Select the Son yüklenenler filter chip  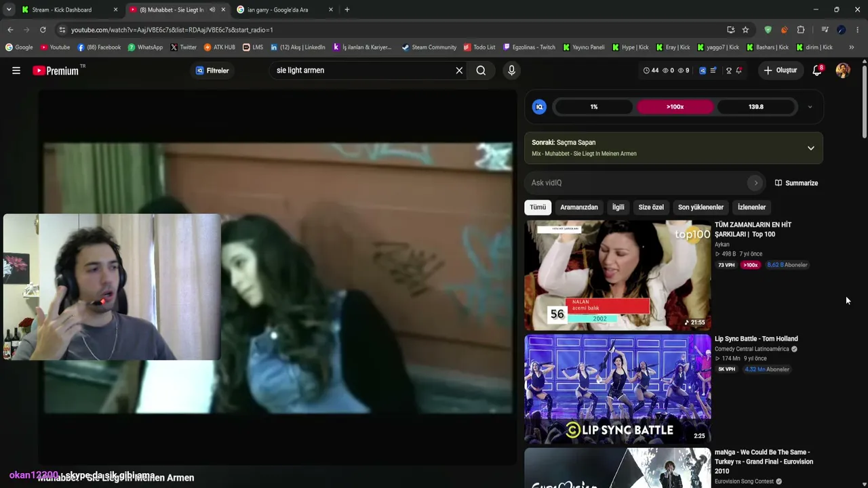pos(701,207)
